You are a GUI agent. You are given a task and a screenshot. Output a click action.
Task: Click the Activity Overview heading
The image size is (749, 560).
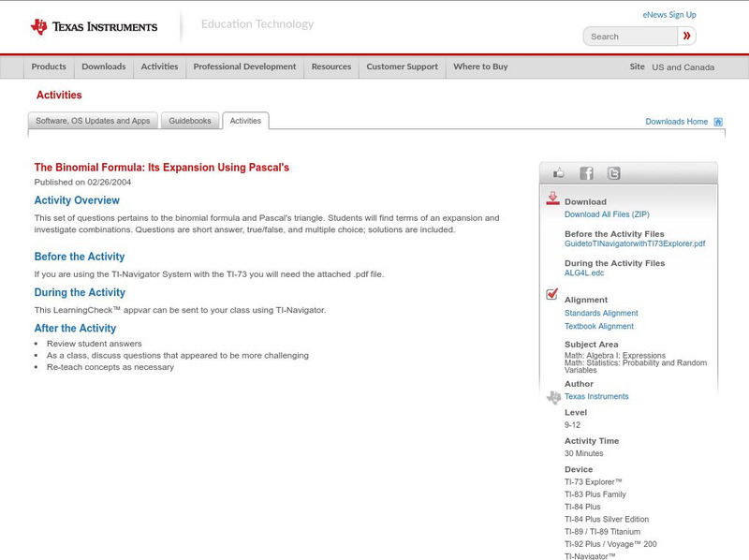click(77, 200)
